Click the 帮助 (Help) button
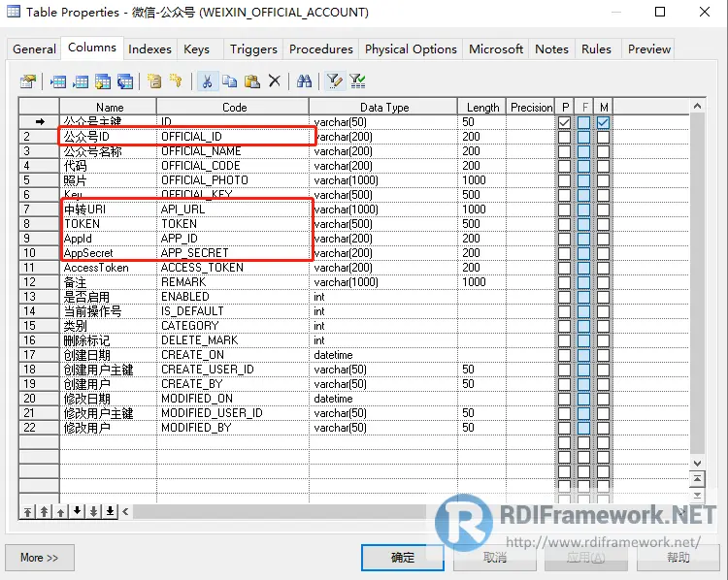 pyautogui.click(x=678, y=558)
